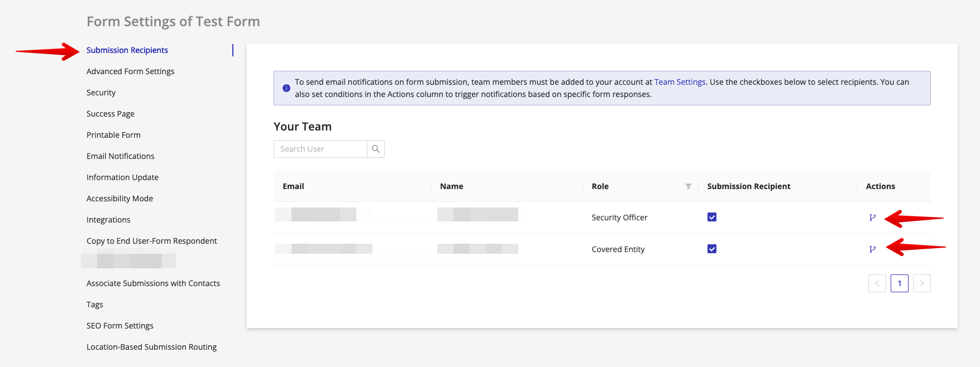
Task: Go to previous page arrow
Action: [x=877, y=283]
